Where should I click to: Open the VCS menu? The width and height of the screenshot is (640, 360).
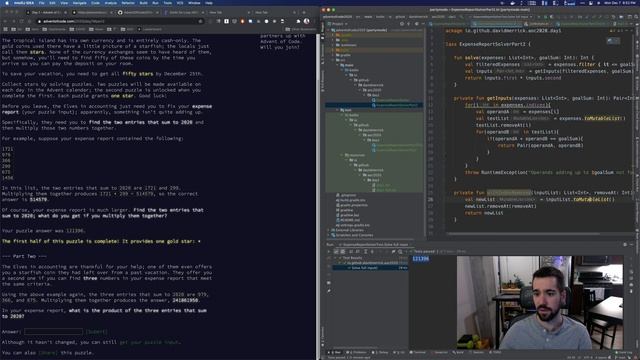(180, 3)
